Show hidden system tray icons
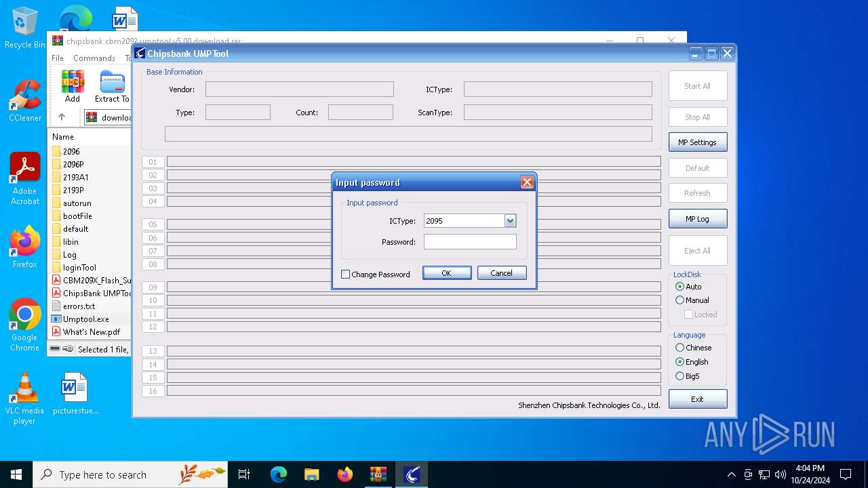 731,474
